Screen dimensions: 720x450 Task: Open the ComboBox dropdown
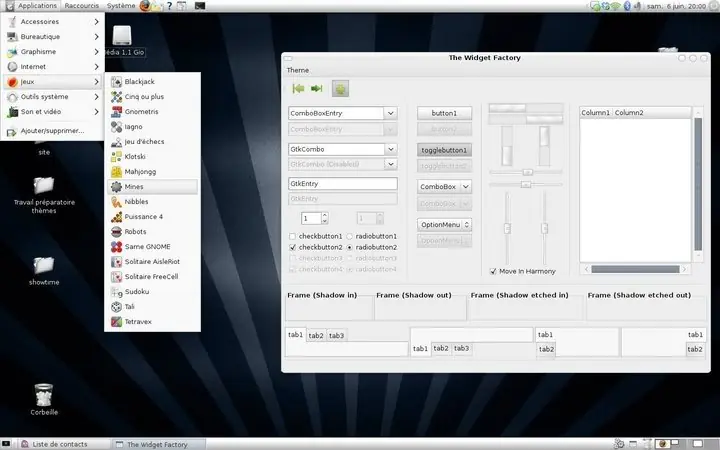click(x=444, y=187)
